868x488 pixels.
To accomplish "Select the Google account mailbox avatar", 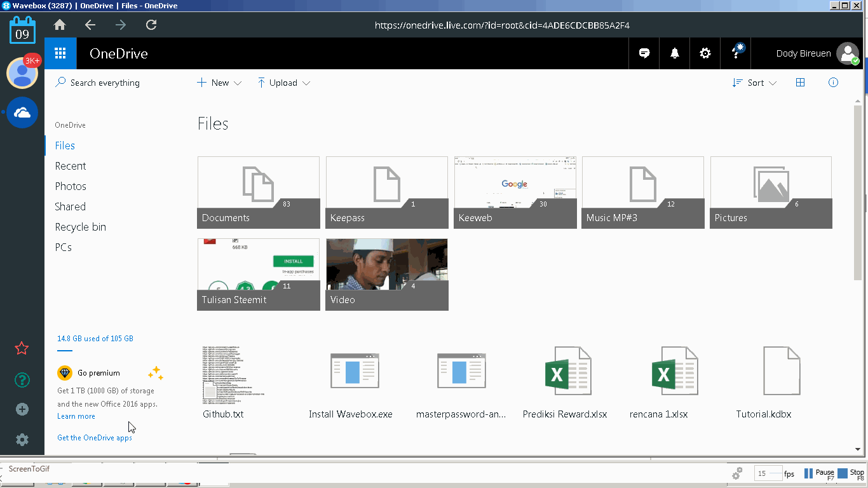I will (x=22, y=72).
